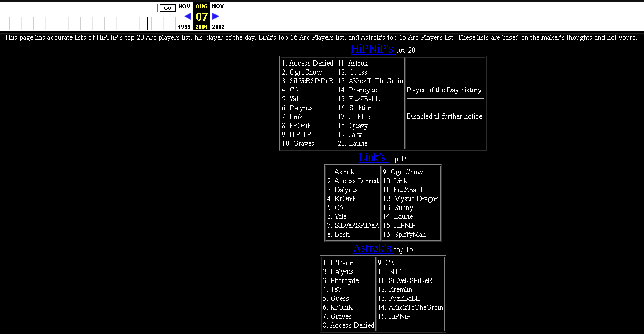The height and width of the screenshot is (334, 644).
Task: Click the Disabled til further notice text
Action: point(445,117)
